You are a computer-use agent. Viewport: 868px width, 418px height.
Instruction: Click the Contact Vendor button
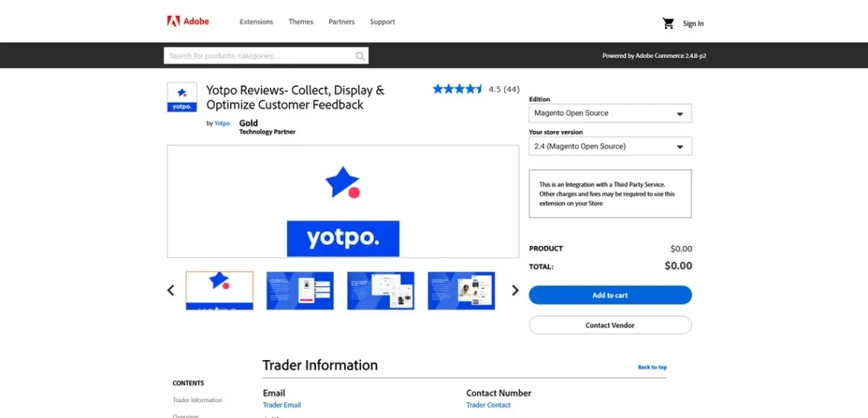point(610,325)
